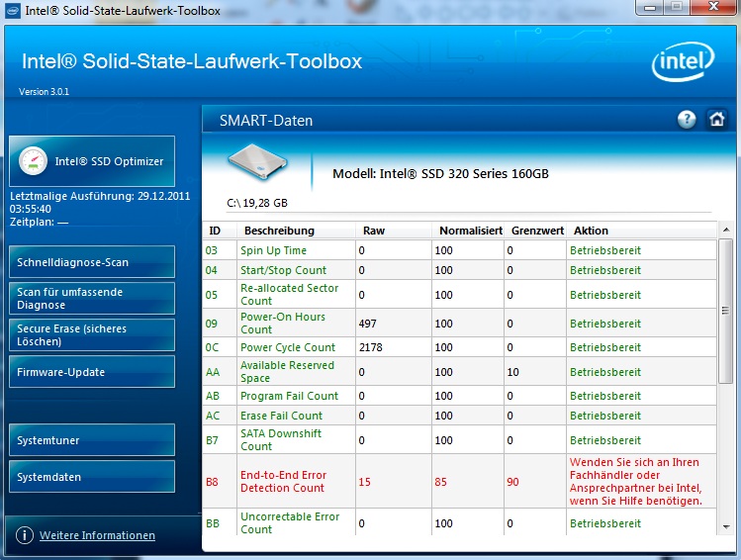Select the Re-allocated Sector Count attribute
Image resolution: width=741 pixels, height=560 pixels.
289,295
